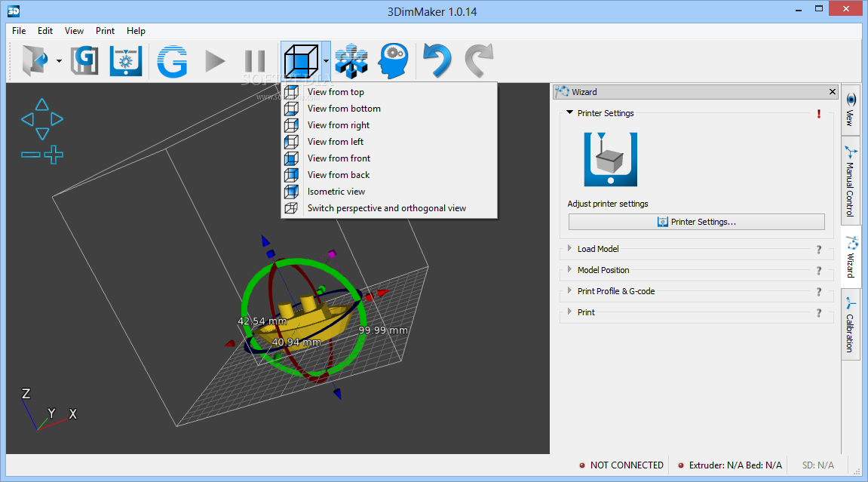Viewport: 868px width, 482px height.
Task: Undo the last action
Action: tap(437, 60)
